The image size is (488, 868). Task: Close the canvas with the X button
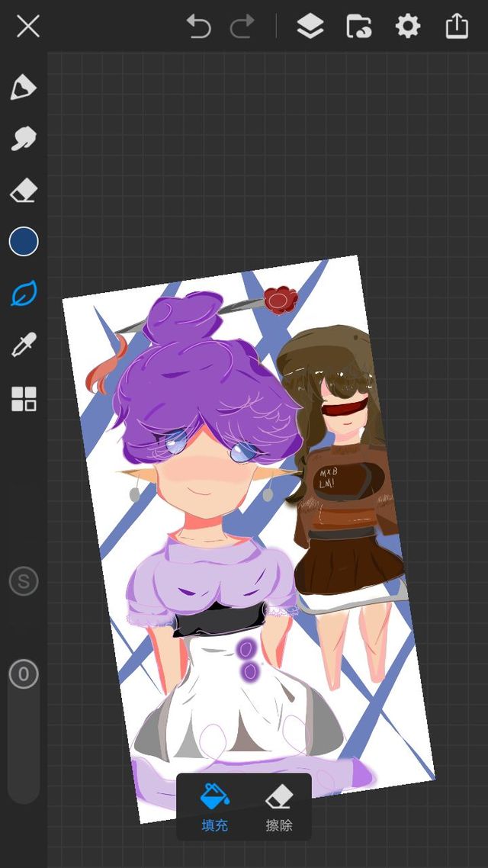pyautogui.click(x=28, y=27)
